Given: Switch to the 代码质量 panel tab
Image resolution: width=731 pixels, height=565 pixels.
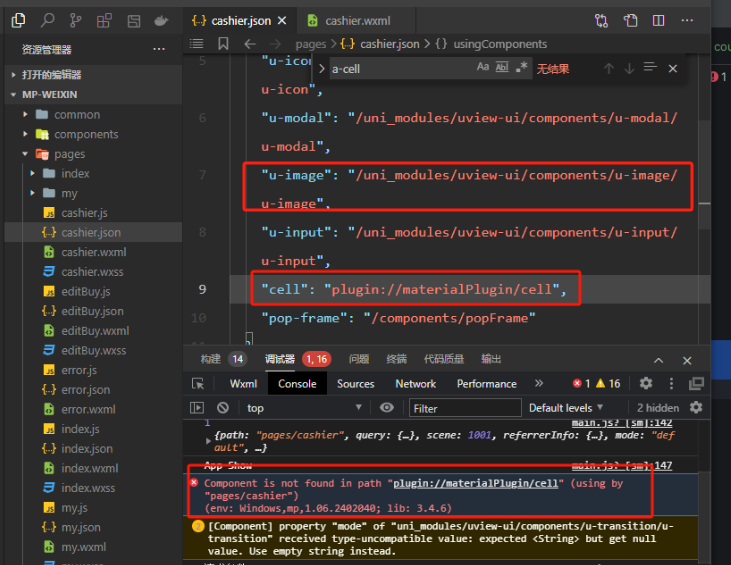Looking at the screenshot, I should click(x=443, y=359).
